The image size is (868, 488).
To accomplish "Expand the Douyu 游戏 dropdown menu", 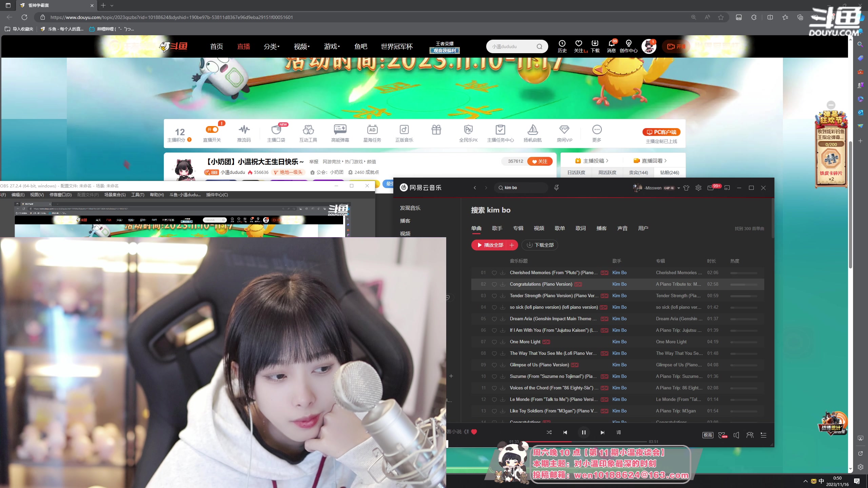I will pos(332,46).
